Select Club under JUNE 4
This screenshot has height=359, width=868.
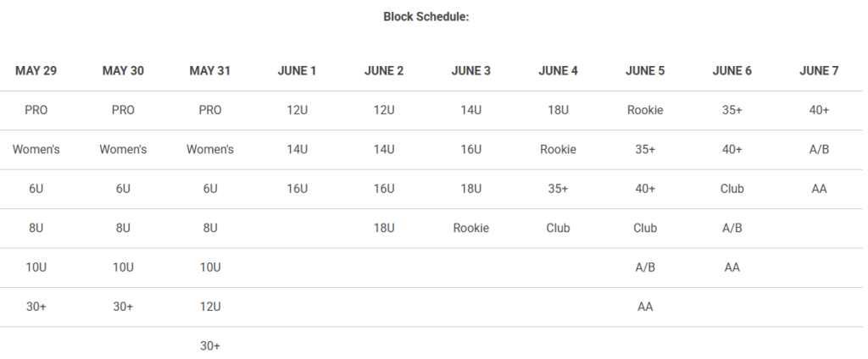coord(558,228)
